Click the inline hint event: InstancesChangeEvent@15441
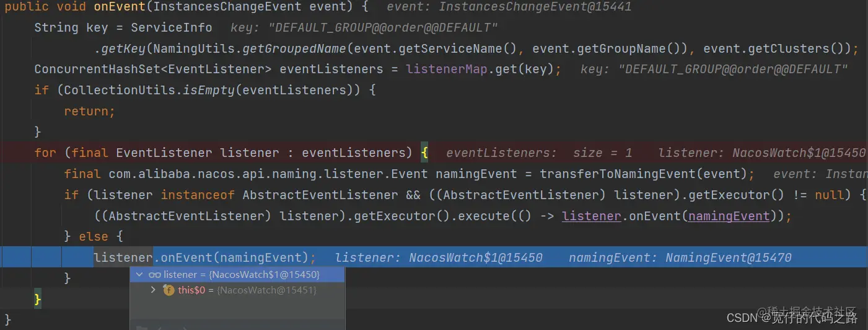The height and width of the screenshot is (330, 868). point(509,7)
